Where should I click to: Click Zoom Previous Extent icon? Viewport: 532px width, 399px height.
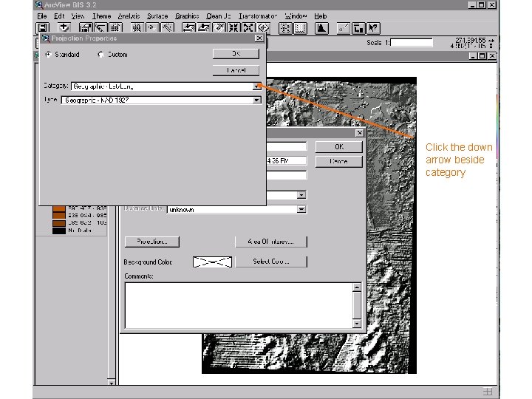pyautogui.click(x=264, y=28)
